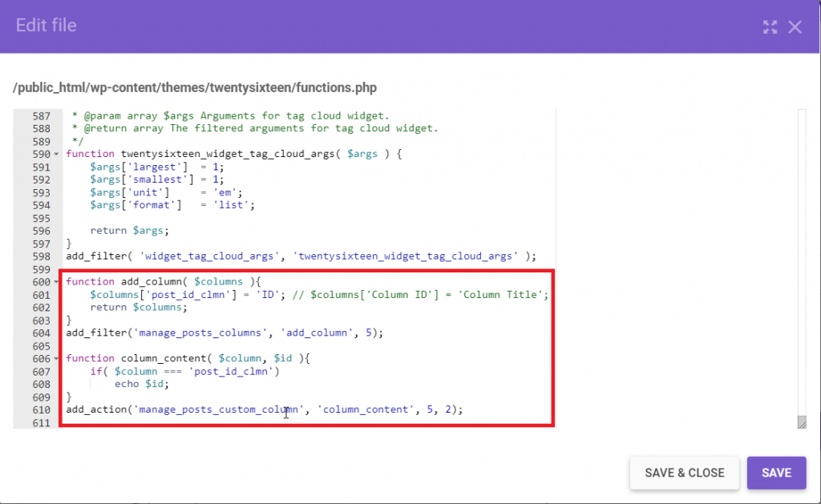Collapse the column_content function fold arrow
The height and width of the screenshot is (504, 821).
(55, 358)
